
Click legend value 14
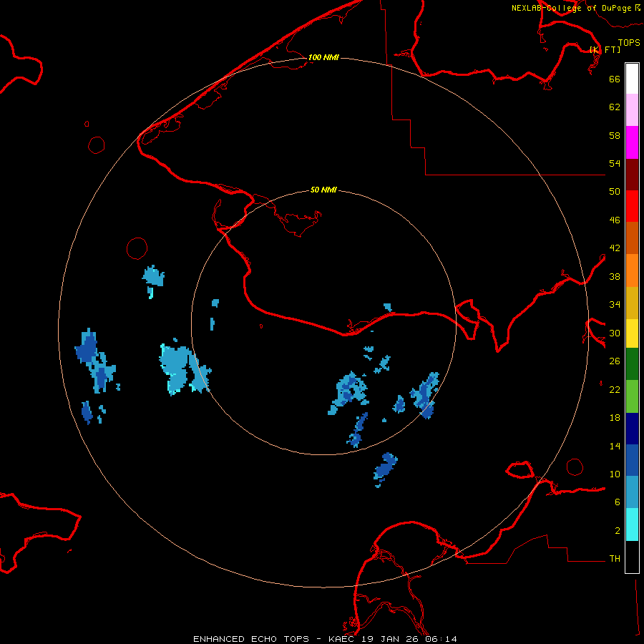pos(615,446)
